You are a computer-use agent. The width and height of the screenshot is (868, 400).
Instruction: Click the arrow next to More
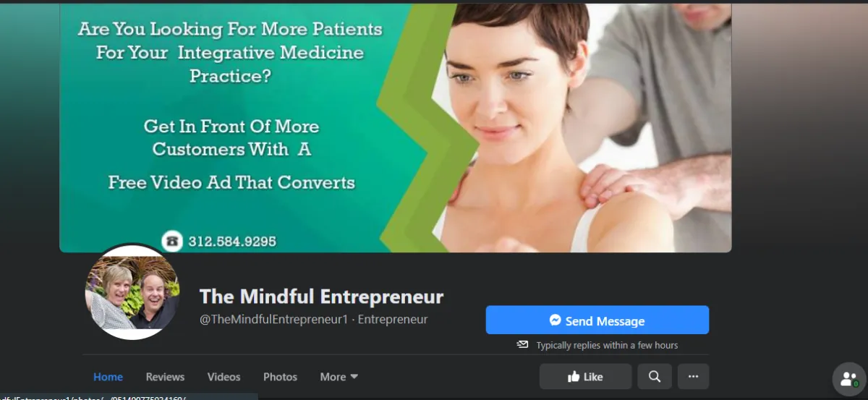354,377
